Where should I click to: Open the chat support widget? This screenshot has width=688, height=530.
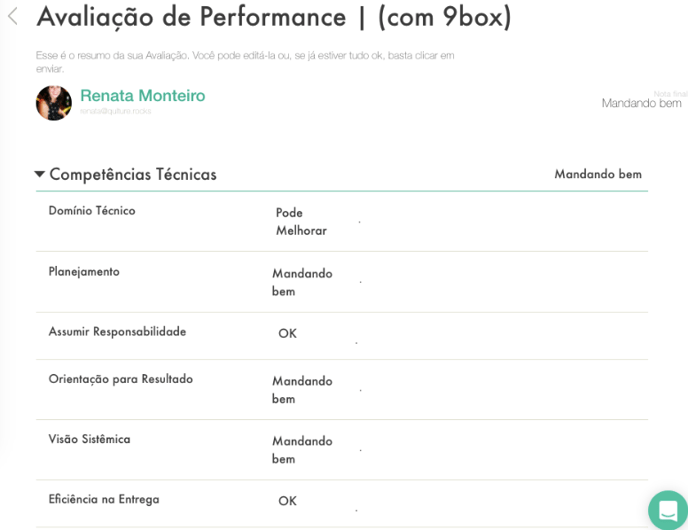click(667, 509)
